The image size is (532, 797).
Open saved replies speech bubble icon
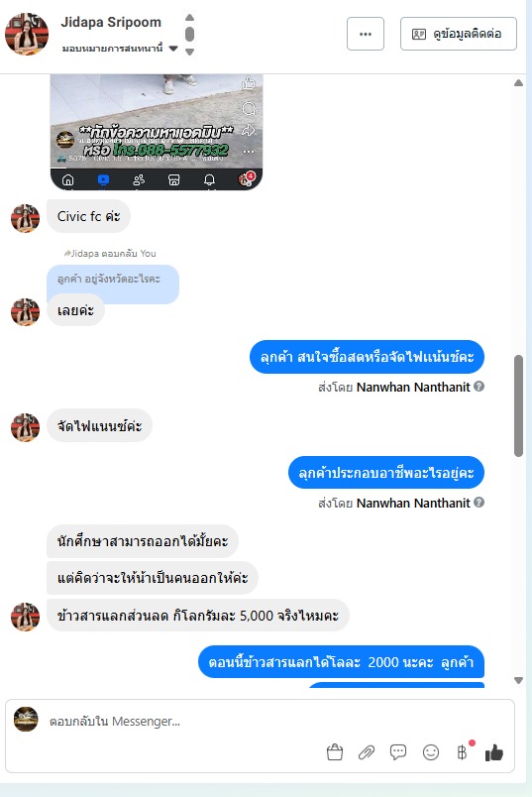[398, 752]
